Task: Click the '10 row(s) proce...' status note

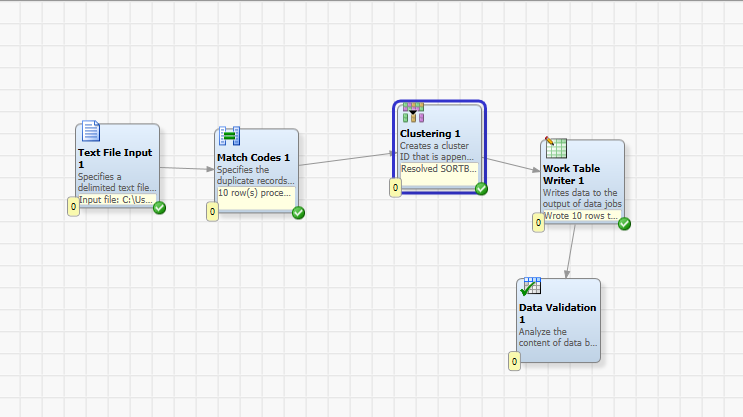Action: [256, 199]
